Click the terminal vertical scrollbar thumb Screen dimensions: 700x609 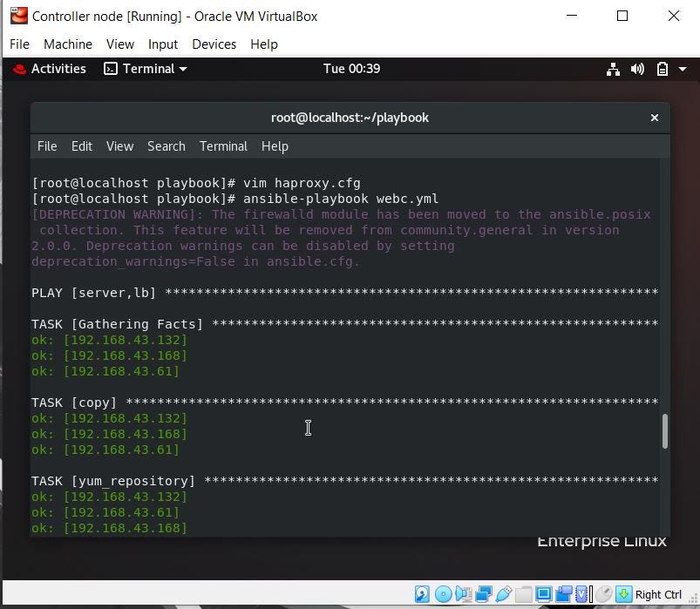(x=665, y=430)
